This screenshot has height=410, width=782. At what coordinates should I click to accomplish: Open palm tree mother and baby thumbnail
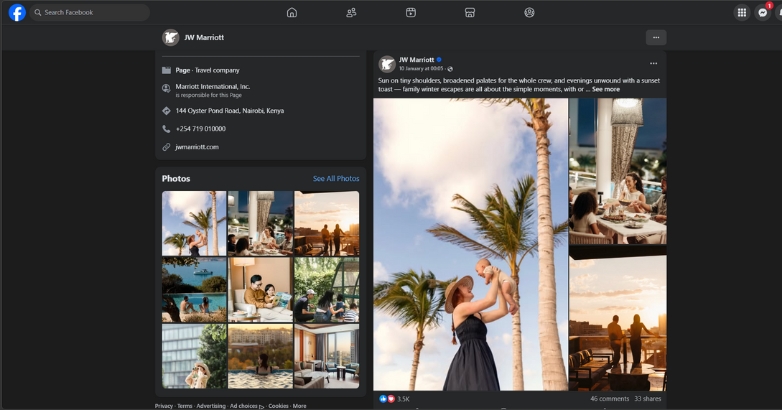coord(194,223)
